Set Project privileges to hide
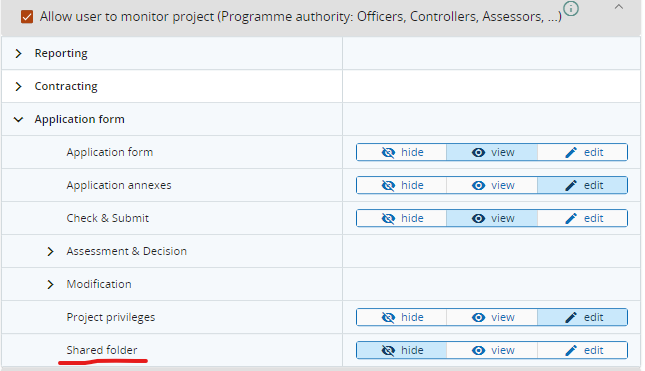The height and width of the screenshot is (371, 645). click(x=401, y=317)
